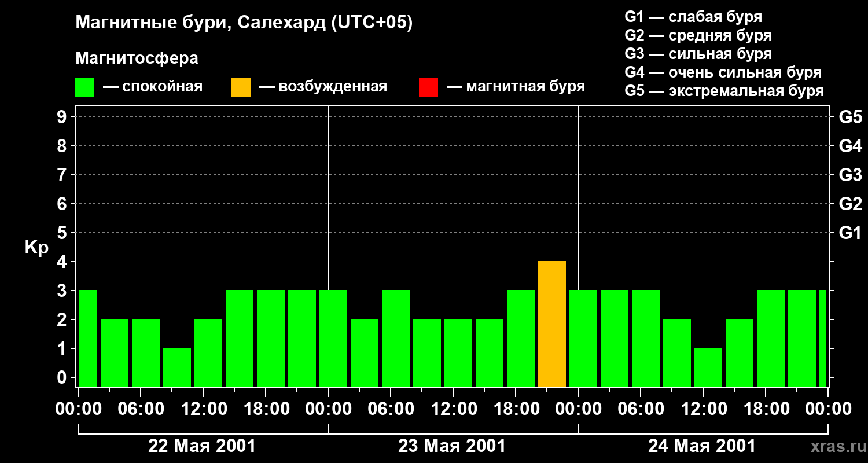The width and height of the screenshot is (868, 463).
Task: Click the green 'спокойная' legend swatch
Action: 85,87
